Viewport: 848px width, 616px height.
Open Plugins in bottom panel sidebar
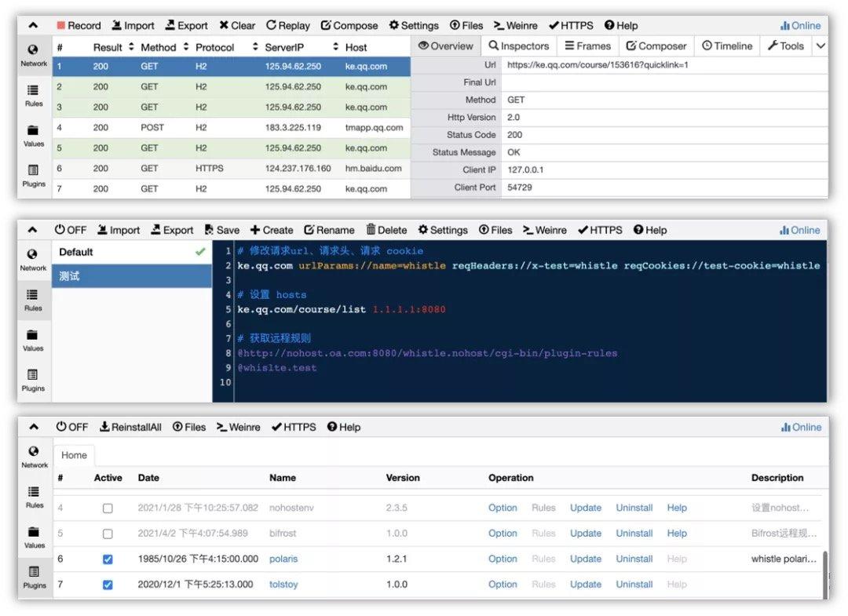coord(35,578)
